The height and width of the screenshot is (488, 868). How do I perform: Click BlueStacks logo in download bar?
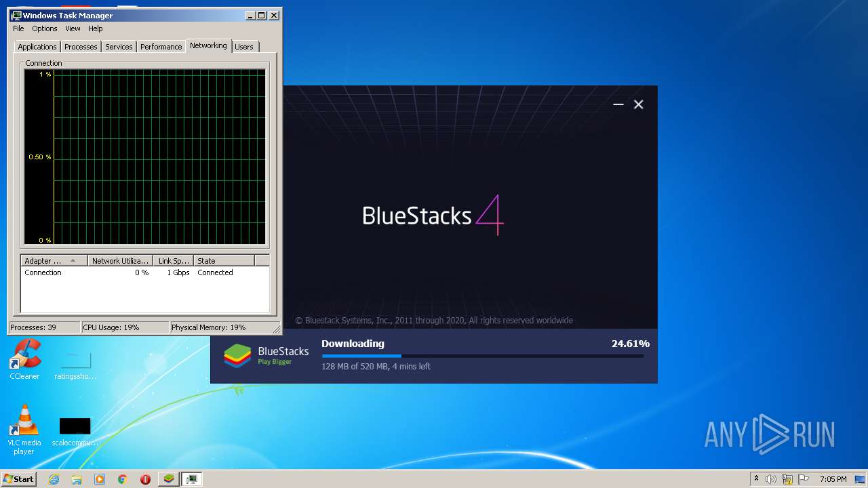click(x=237, y=356)
